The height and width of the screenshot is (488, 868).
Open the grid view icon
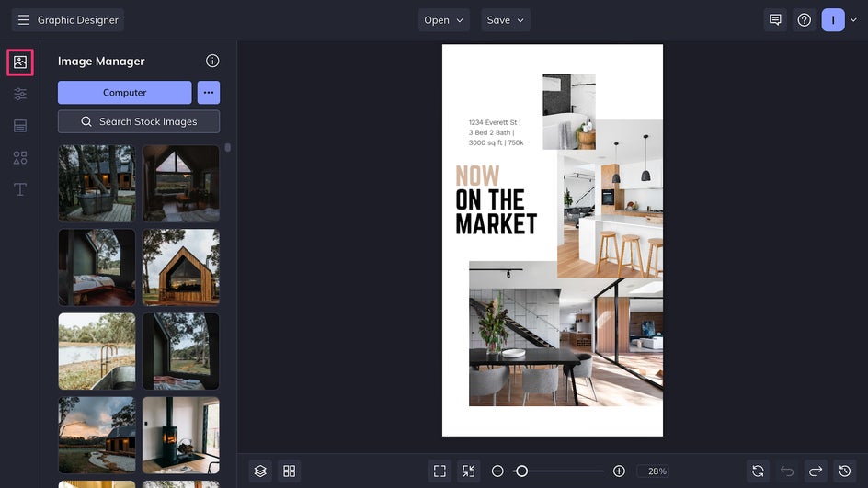pyautogui.click(x=289, y=471)
